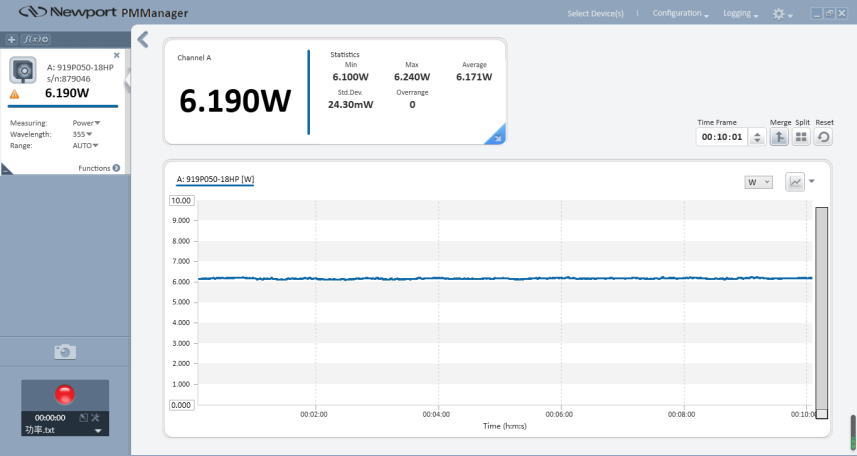Click the 919P050-18HP sensor icon
Screen dimensions: 857x456
click(x=22, y=71)
